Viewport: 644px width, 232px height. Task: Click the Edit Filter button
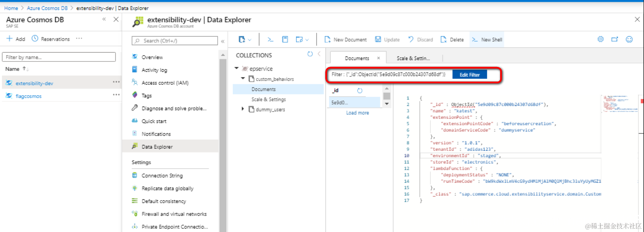click(x=470, y=75)
